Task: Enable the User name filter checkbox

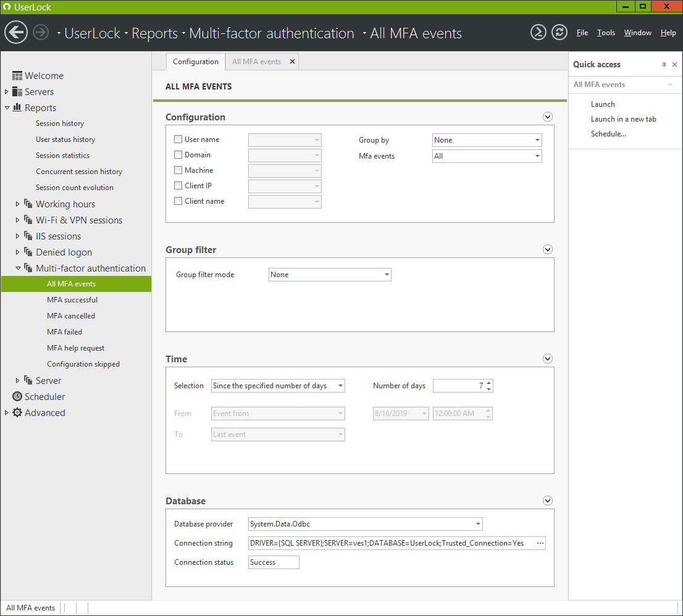Action: pyautogui.click(x=178, y=139)
